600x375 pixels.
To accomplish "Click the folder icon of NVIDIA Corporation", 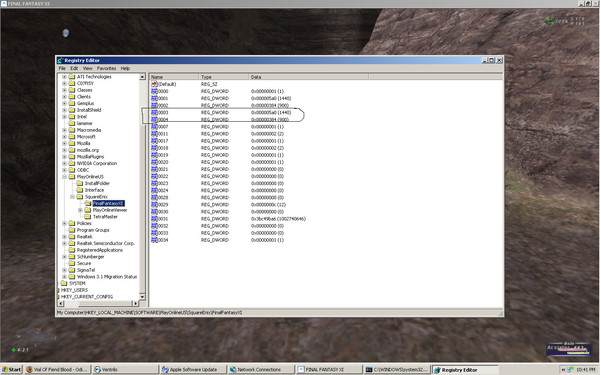I will click(72, 163).
